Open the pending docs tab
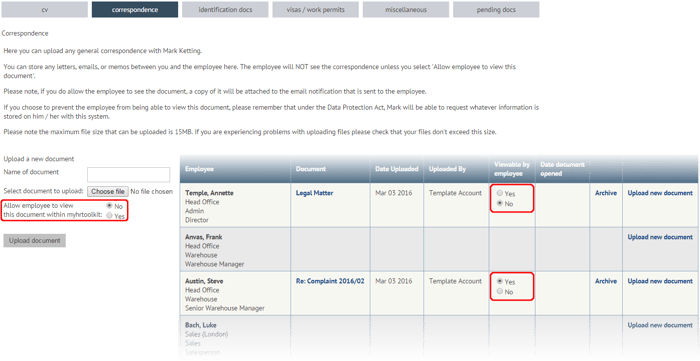Viewport: 700px width, 361px height. [x=496, y=9]
